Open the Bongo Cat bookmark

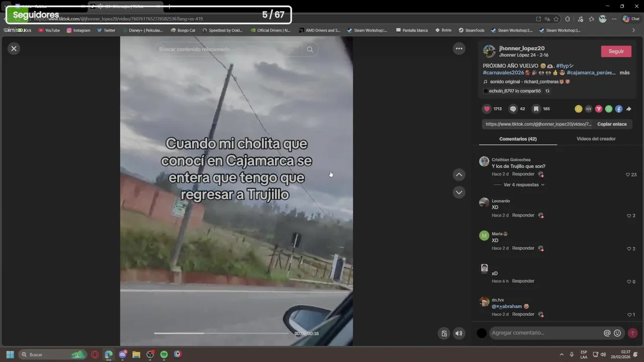tap(183, 30)
